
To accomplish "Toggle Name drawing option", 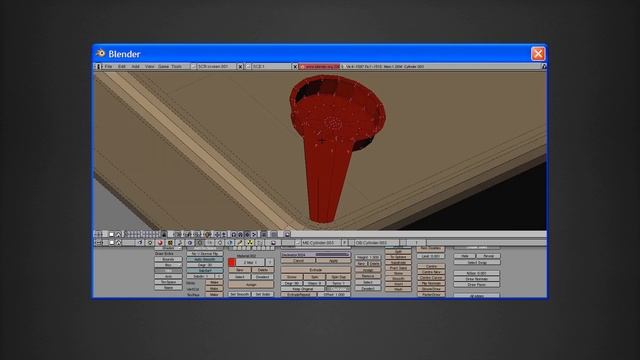I will (x=168, y=288).
